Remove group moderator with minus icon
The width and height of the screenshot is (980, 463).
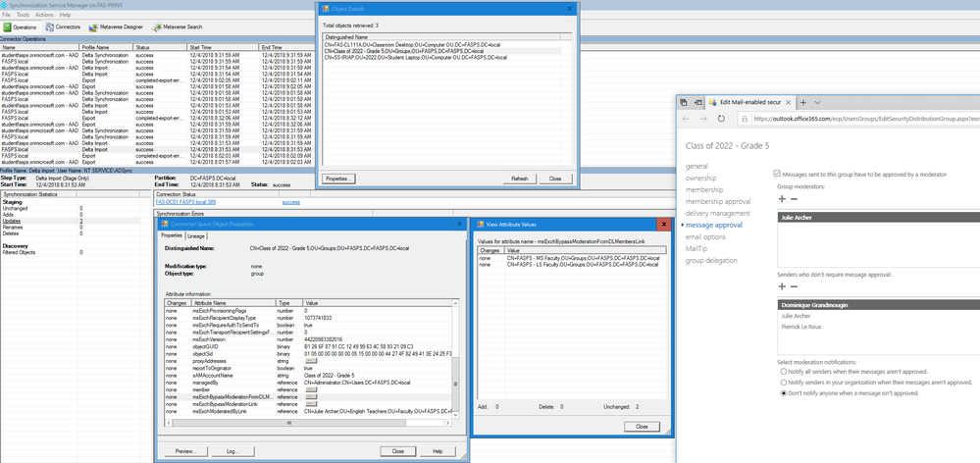pyautogui.click(x=794, y=199)
